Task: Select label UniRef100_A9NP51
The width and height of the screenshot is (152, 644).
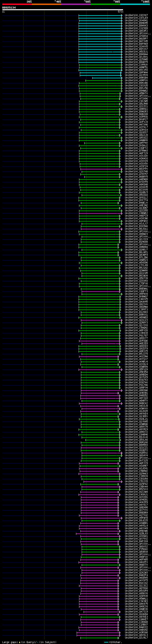Action: coord(137,67)
